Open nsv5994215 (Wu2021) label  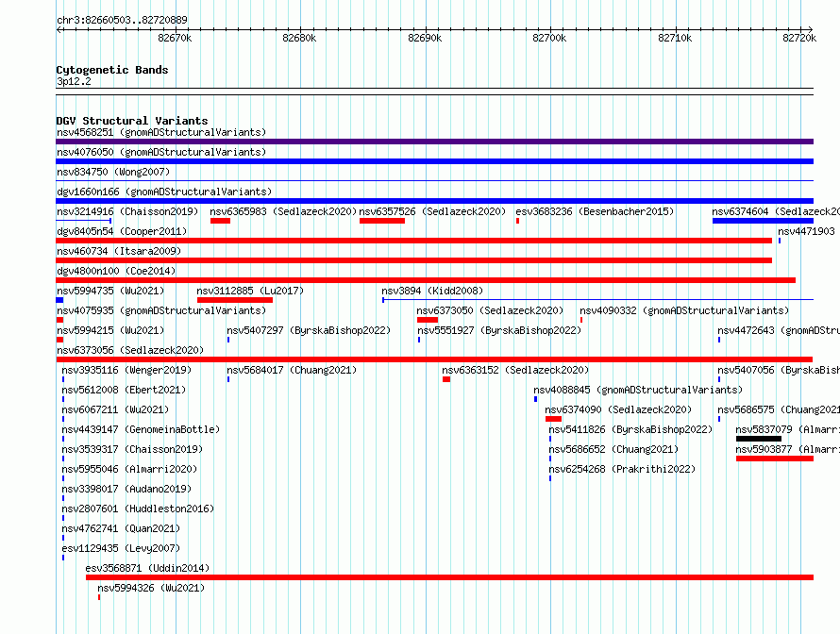click(x=110, y=330)
